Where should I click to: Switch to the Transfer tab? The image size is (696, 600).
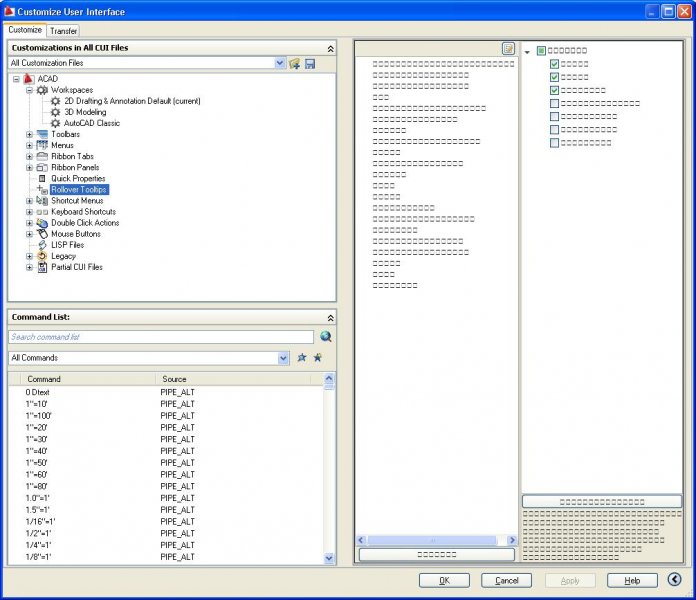click(x=64, y=31)
